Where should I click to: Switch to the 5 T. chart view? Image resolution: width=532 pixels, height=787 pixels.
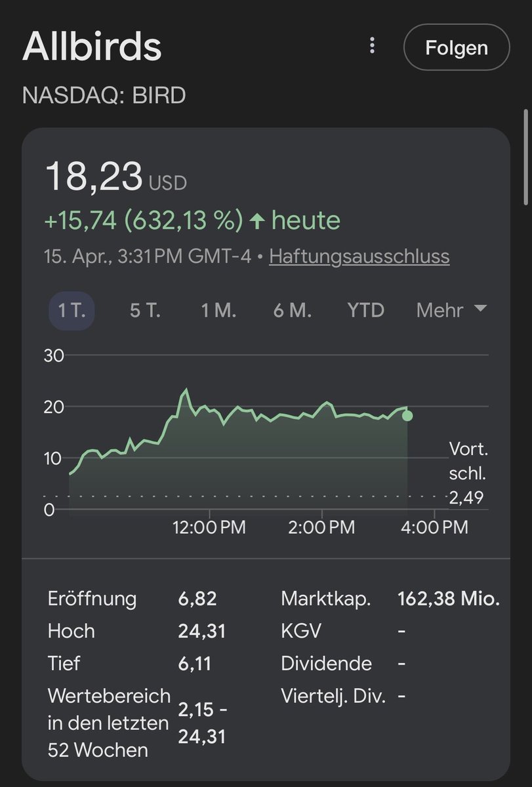[144, 310]
